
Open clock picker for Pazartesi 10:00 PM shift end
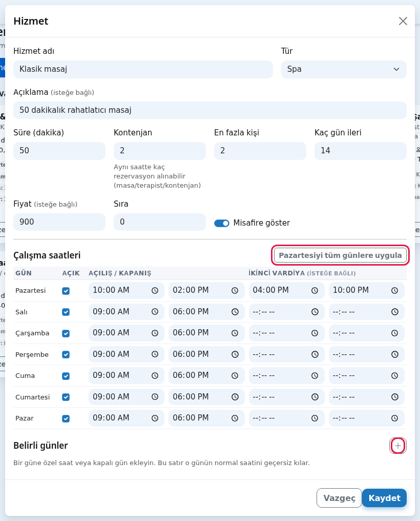coord(395,290)
